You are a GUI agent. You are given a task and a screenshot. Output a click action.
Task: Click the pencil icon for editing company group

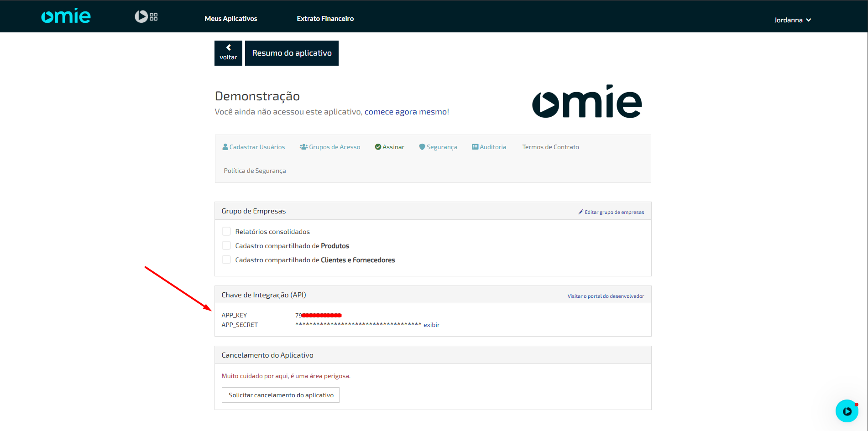pos(581,212)
